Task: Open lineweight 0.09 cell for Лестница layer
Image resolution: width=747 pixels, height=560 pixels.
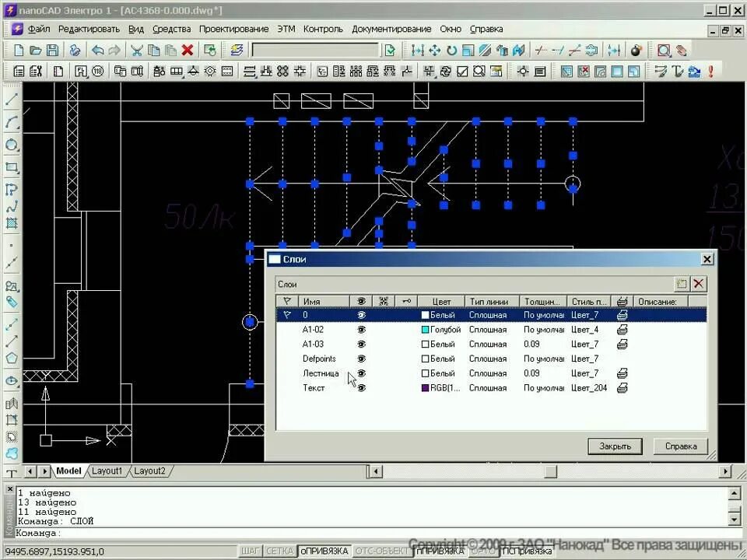Action: [x=531, y=373]
